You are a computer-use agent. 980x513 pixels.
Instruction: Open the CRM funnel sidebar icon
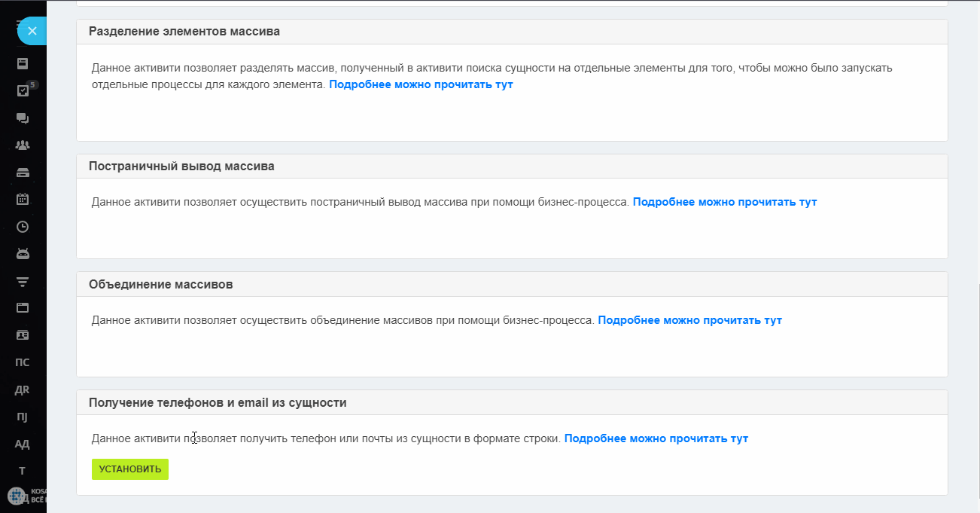pos(23,280)
